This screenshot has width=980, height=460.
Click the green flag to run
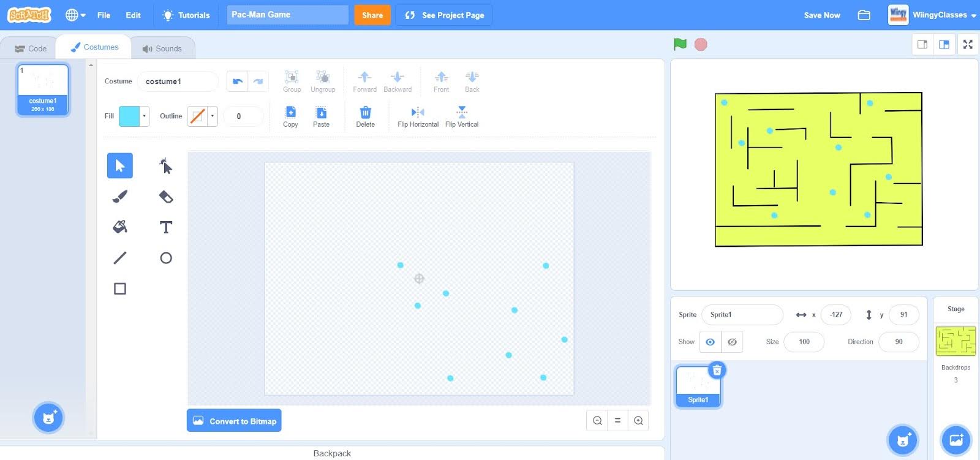point(680,44)
